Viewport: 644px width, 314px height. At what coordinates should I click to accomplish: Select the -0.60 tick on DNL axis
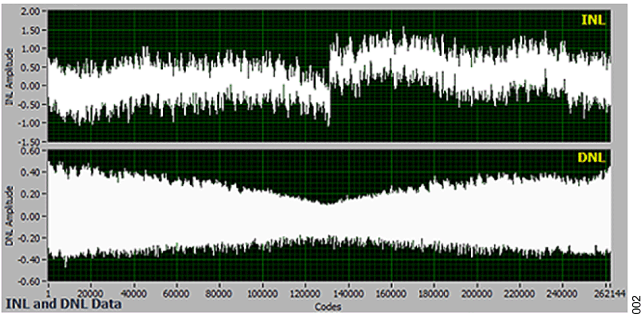29,281
